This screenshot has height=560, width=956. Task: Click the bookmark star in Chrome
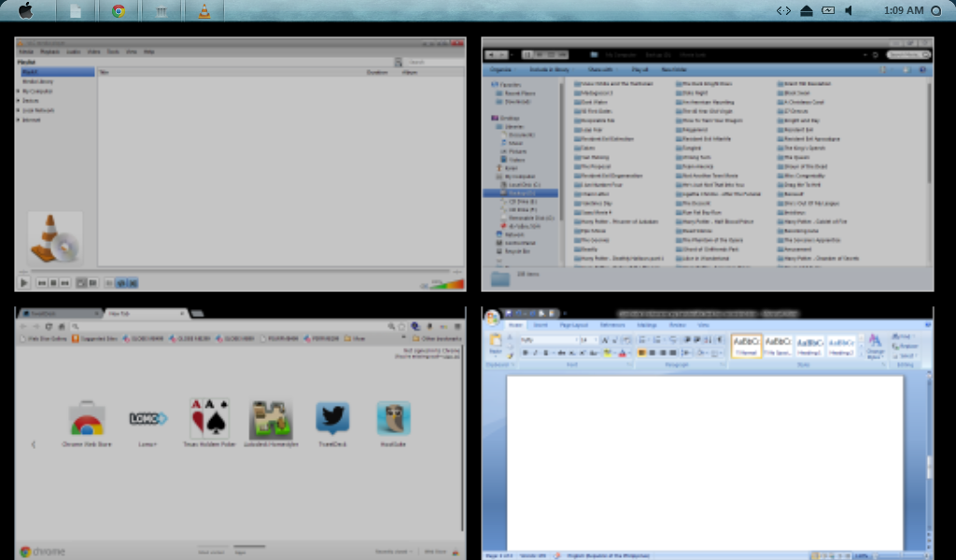[x=401, y=327]
